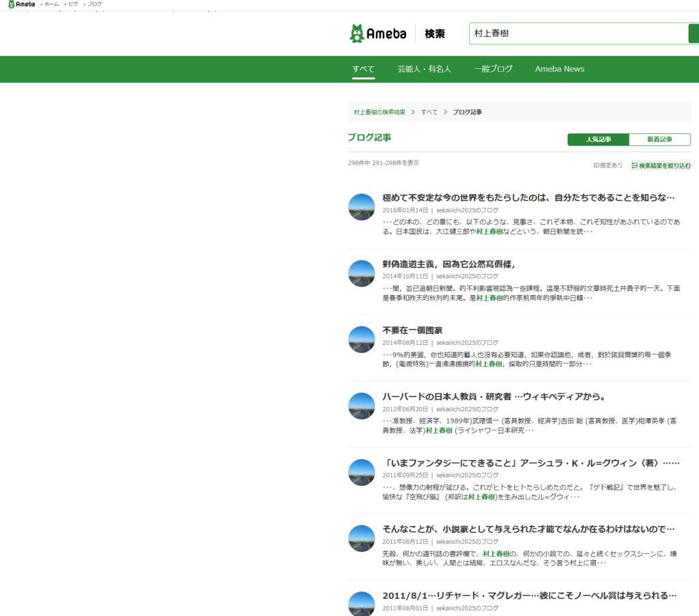This screenshot has height=616, width=699.
Task: Click avatar of 2011年08月12日 article
Action: point(362,538)
